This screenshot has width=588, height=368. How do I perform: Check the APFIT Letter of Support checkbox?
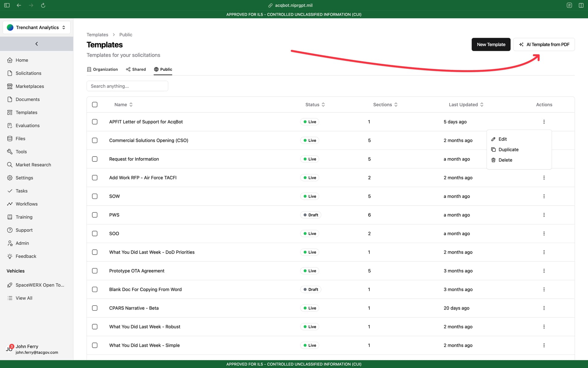(95, 122)
